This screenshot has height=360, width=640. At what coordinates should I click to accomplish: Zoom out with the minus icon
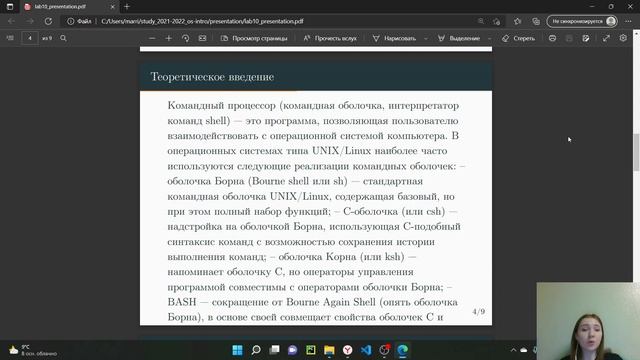(152, 38)
